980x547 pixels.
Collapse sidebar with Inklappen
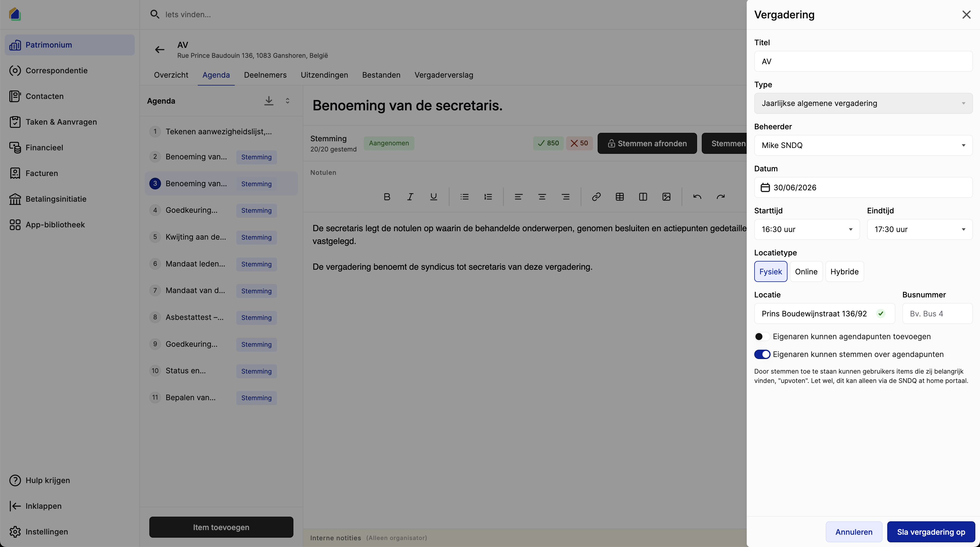point(70,506)
